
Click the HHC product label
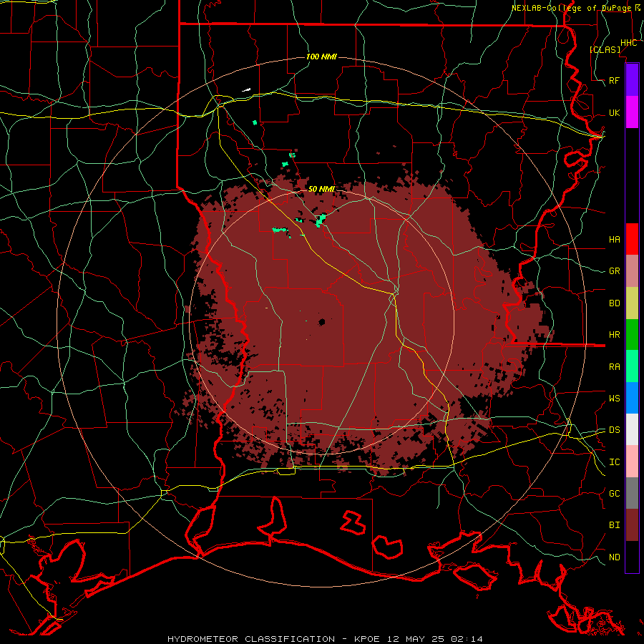(629, 43)
